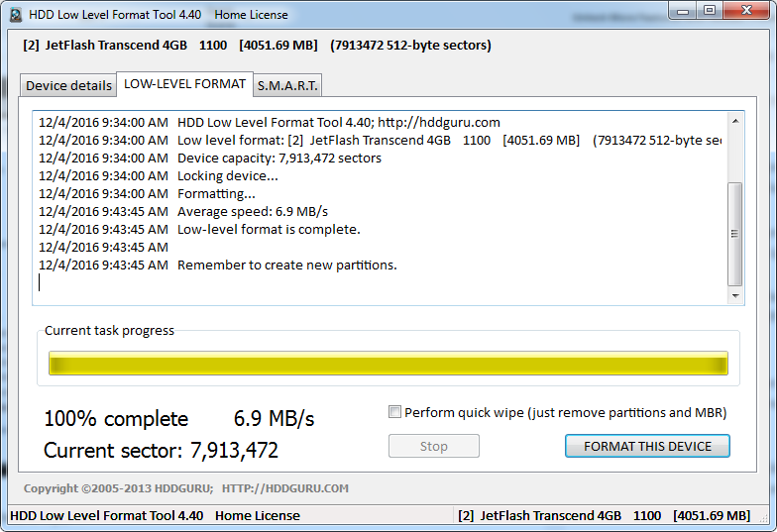
Task: Click the yellow task progress bar
Action: coord(388,363)
